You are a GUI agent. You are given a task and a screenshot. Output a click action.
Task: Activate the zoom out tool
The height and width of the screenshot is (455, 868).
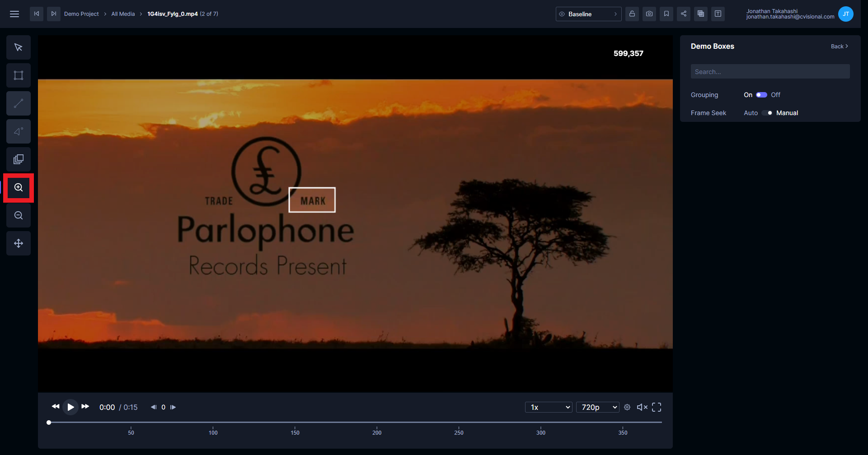19,215
